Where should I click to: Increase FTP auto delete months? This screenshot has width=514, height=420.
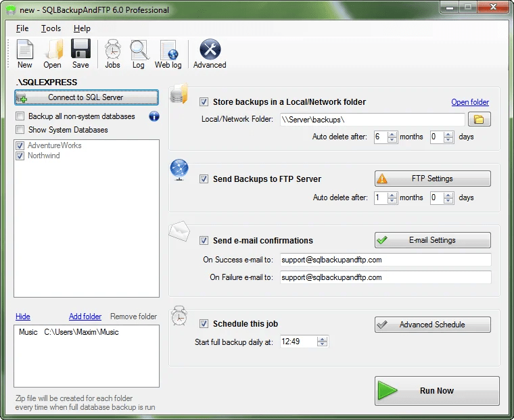point(392,195)
